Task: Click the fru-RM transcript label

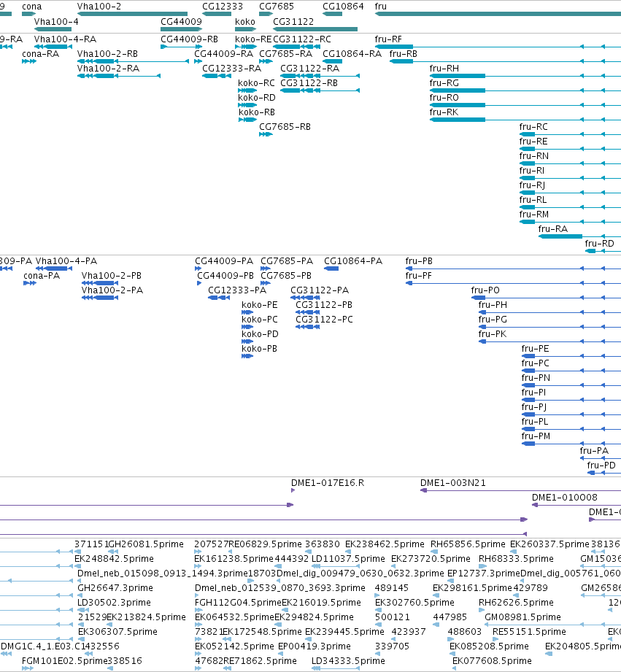Action: [x=533, y=214]
